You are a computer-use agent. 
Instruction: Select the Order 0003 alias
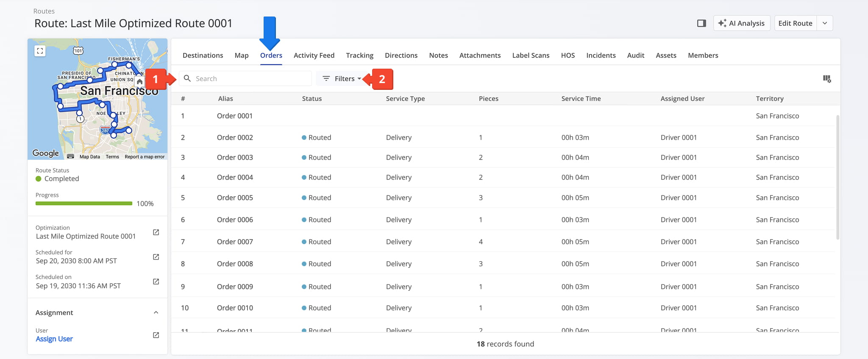pos(235,157)
